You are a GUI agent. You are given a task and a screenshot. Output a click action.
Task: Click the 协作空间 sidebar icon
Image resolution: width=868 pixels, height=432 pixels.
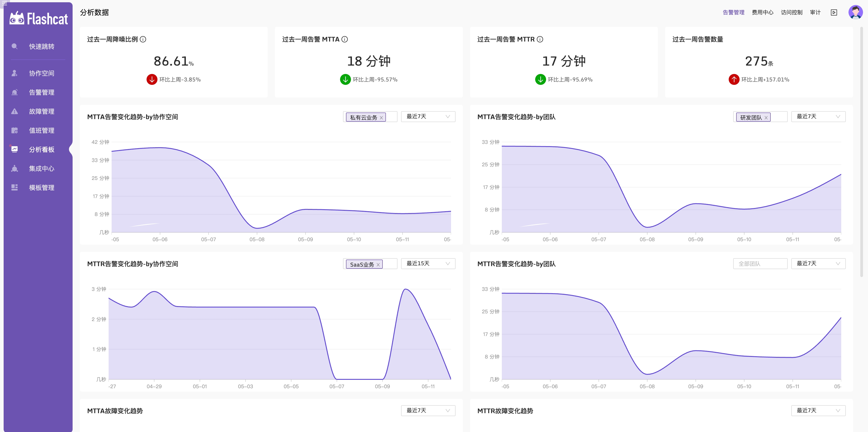(x=15, y=73)
